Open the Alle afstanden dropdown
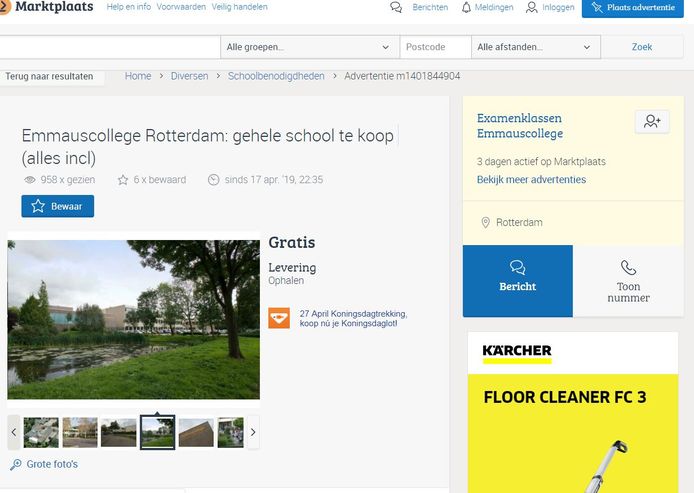The width and height of the screenshot is (694, 493). coord(536,47)
